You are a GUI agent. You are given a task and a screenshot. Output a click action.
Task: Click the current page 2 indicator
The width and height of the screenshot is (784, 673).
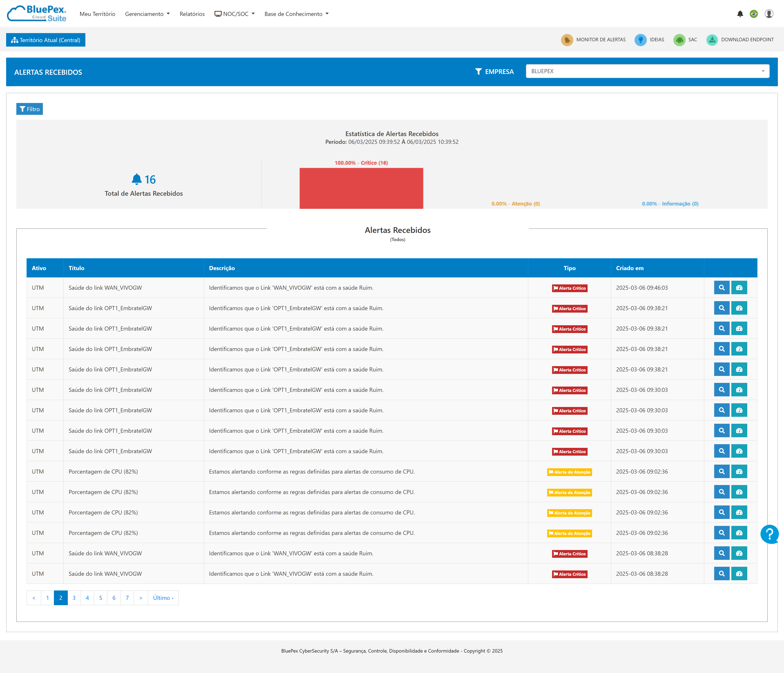coord(61,598)
